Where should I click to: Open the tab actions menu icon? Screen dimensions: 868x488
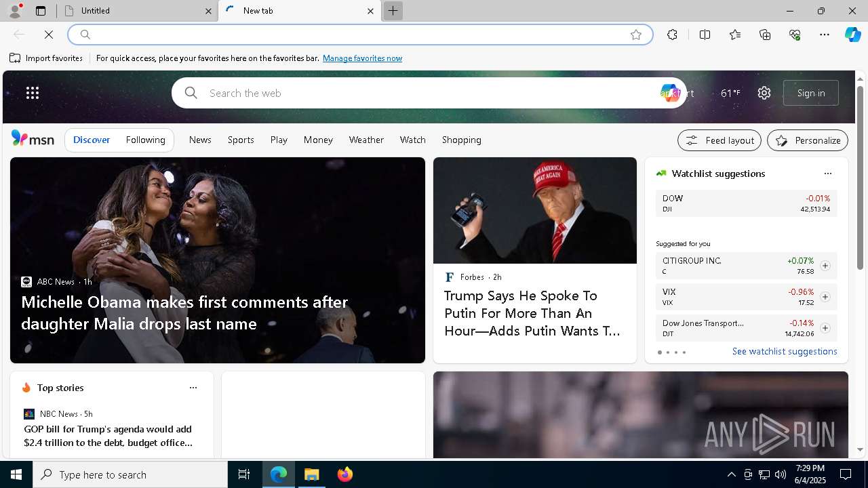[x=41, y=11]
